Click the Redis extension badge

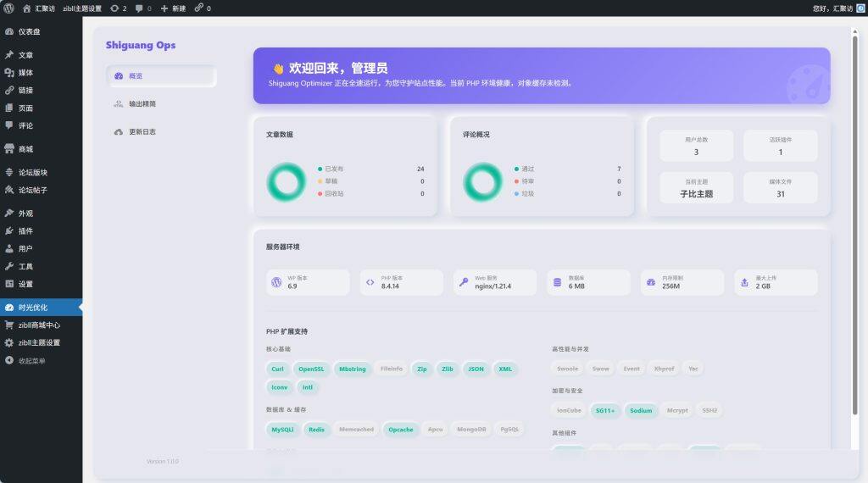coord(316,430)
